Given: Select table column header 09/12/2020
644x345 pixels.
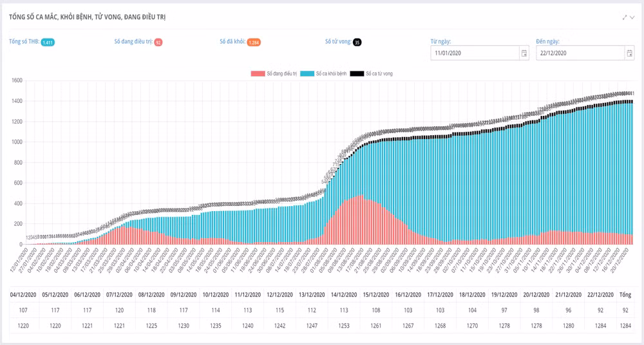Looking at the screenshot, I should click(183, 295).
